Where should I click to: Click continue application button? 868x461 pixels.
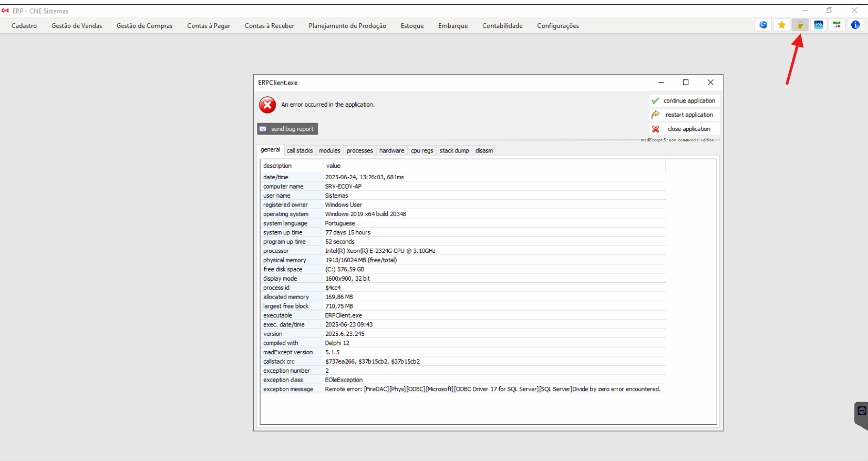click(684, 101)
